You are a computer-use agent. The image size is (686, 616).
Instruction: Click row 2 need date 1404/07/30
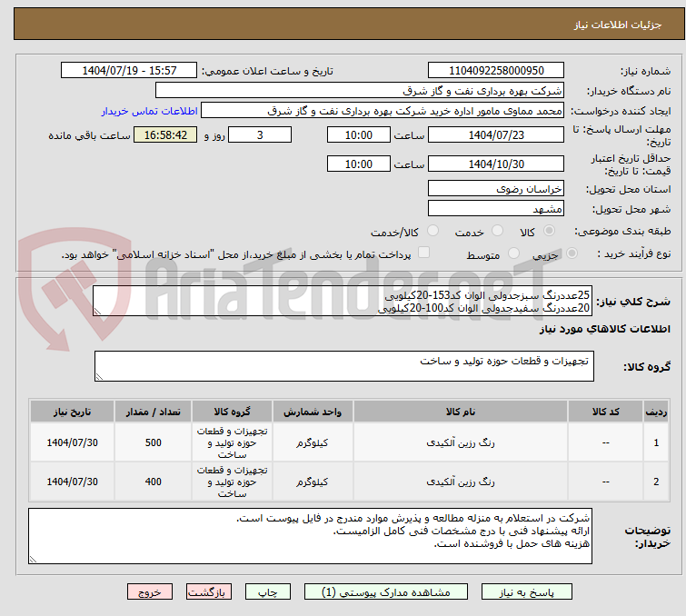pos(72,482)
